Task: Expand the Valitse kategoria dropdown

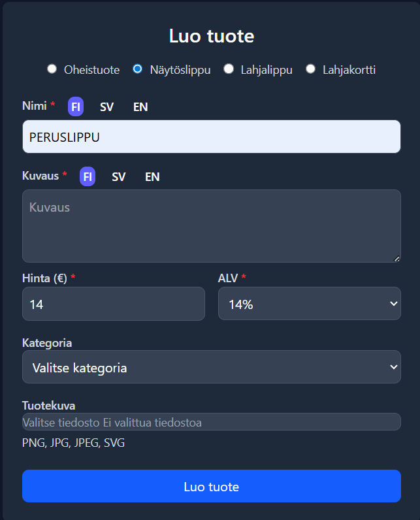Action: click(211, 367)
